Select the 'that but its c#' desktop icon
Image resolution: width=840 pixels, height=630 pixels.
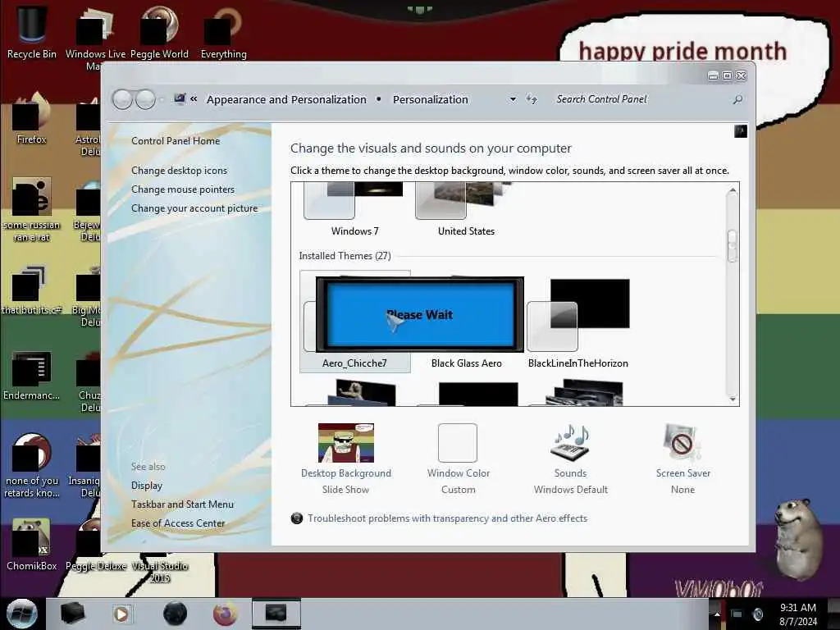(30, 290)
